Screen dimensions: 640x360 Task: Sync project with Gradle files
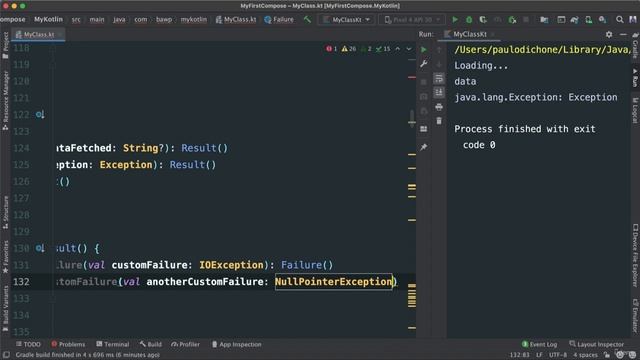574,19
